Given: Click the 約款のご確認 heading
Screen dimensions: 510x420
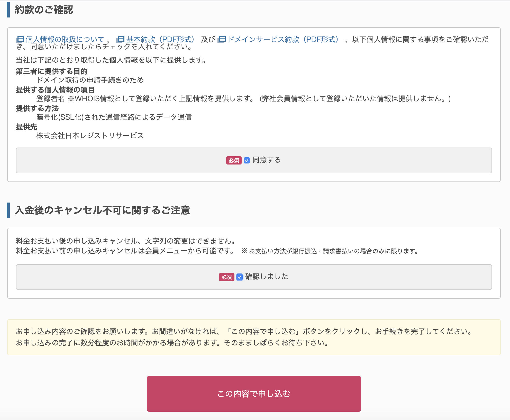Looking at the screenshot, I should 44,10.
